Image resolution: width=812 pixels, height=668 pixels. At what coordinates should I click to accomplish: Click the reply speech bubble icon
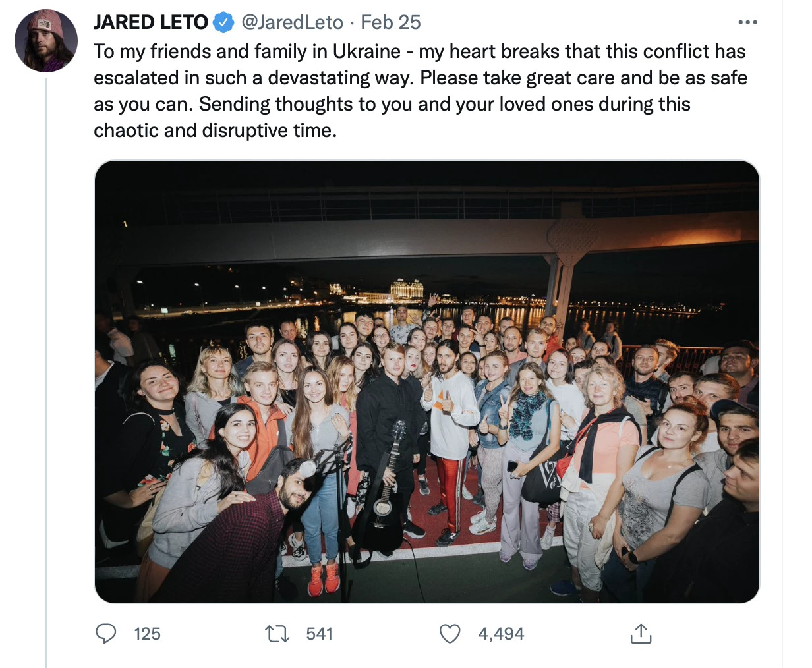tap(106, 634)
